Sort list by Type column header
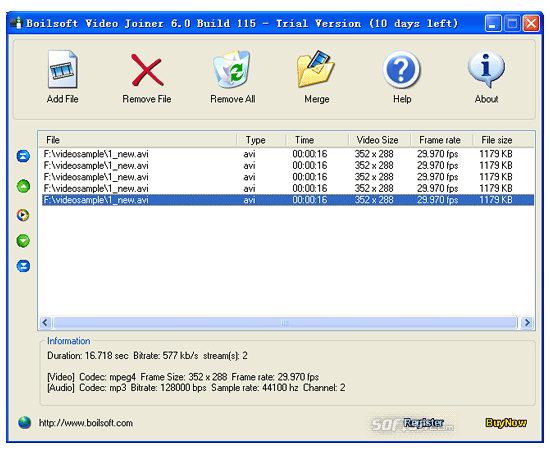The image size is (550, 450). 261,140
